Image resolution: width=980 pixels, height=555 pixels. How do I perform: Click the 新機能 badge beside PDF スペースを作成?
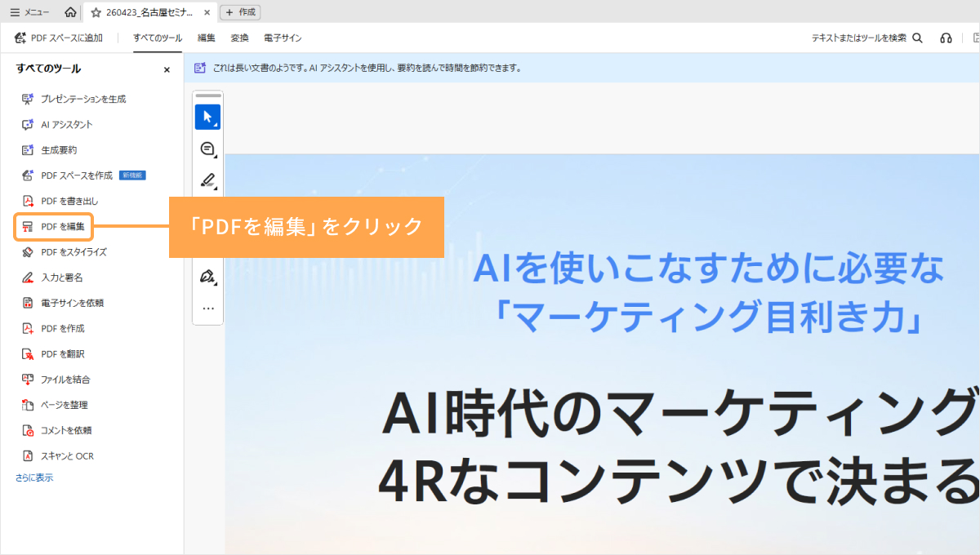click(x=132, y=175)
